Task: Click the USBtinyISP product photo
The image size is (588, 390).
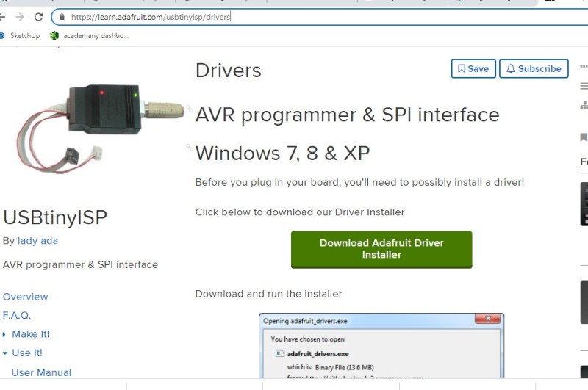Action: click(100, 129)
